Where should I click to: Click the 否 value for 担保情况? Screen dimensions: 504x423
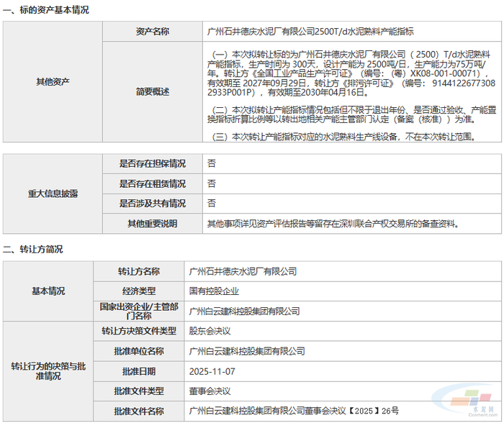212,163
